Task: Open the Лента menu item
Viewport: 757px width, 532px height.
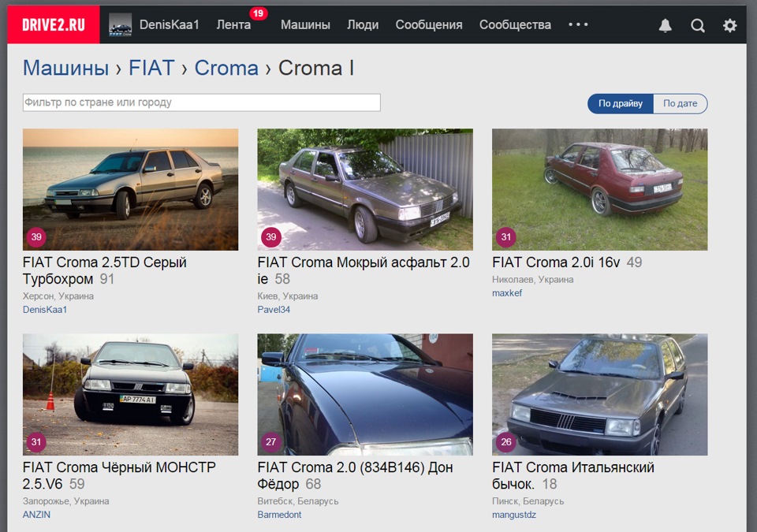Action: 233,24
